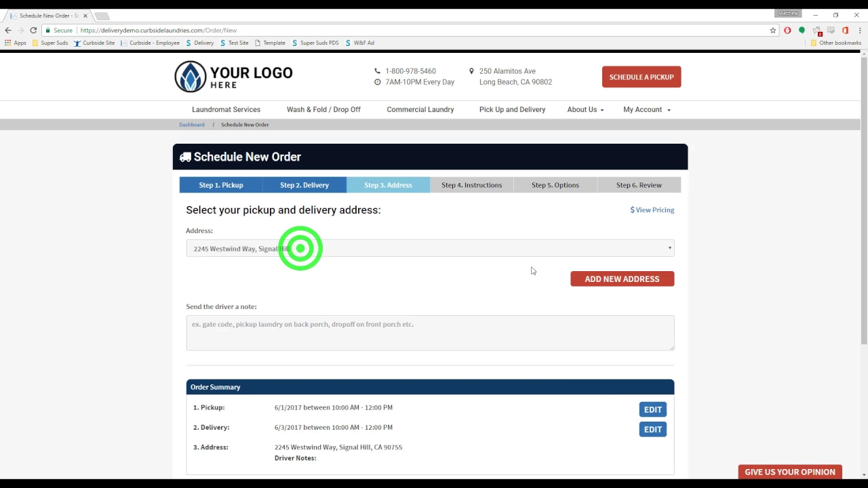
Task: Click EDIT next to the Delivery date
Action: pos(652,429)
